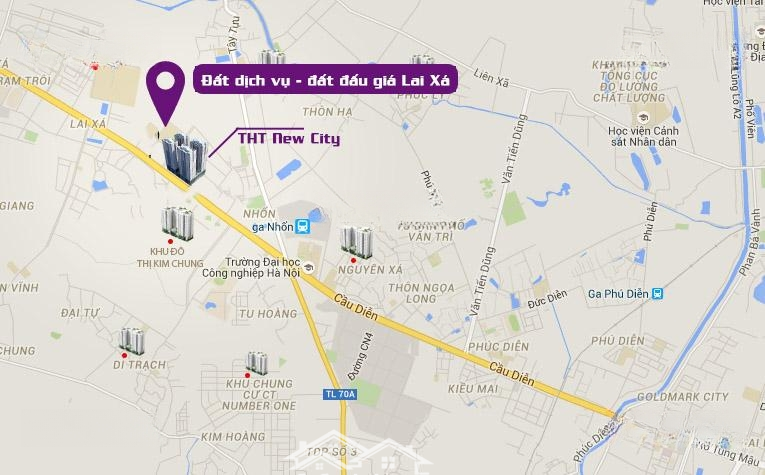Click the Goldmark City label
This screenshot has height=475, width=765.
click(x=683, y=397)
